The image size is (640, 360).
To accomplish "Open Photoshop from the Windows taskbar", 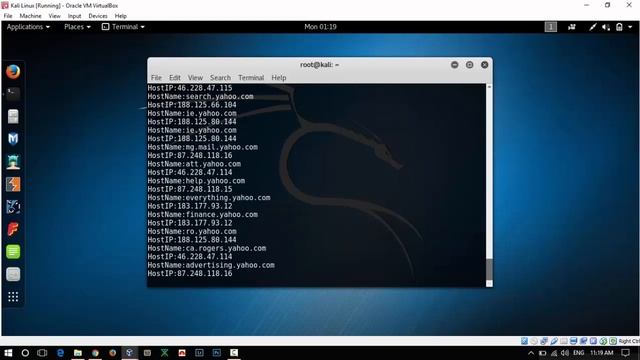I will (x=217, y=353).
